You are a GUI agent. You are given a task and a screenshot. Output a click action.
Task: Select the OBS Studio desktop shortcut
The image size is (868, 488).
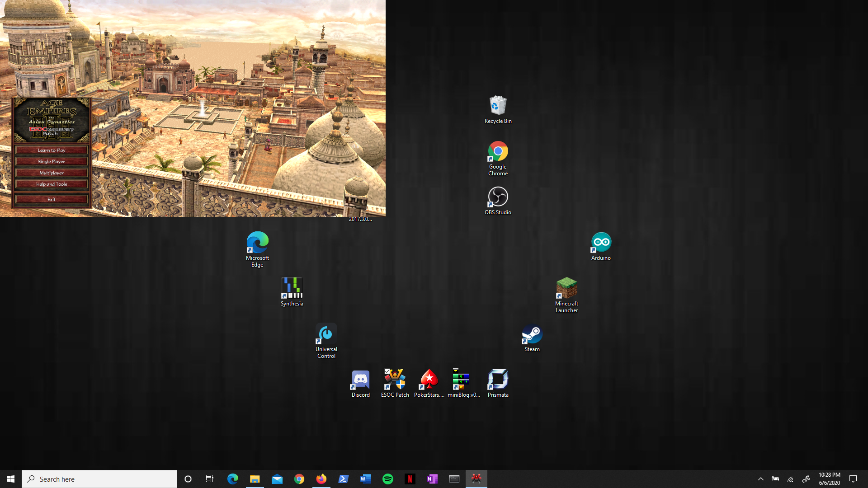click(498, 201)
